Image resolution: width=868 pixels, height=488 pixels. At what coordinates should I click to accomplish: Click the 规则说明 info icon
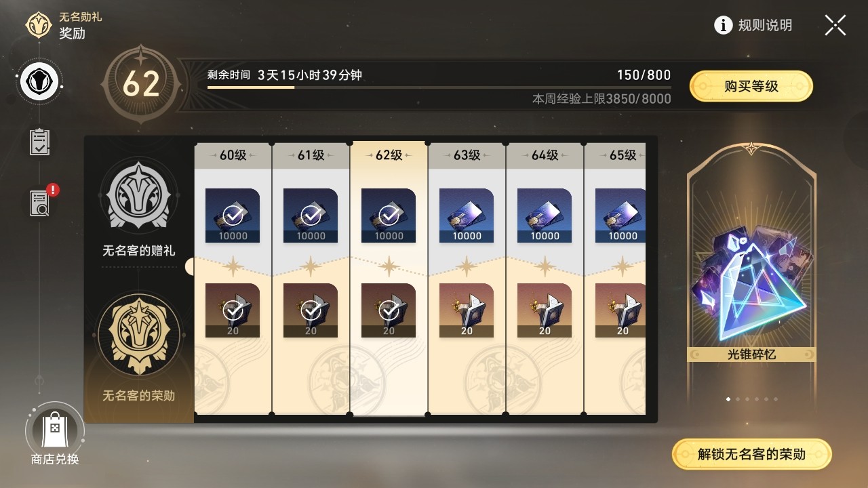pyautogui.click(x=724, y=25)
